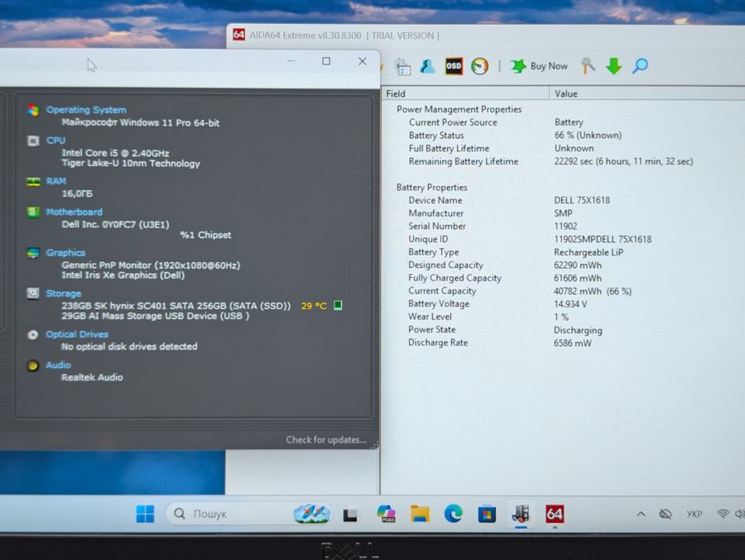This screenshot has width=745, height=560.
Task: Click the crossed-out cloud tray icon
Action: tap(666, 514)
